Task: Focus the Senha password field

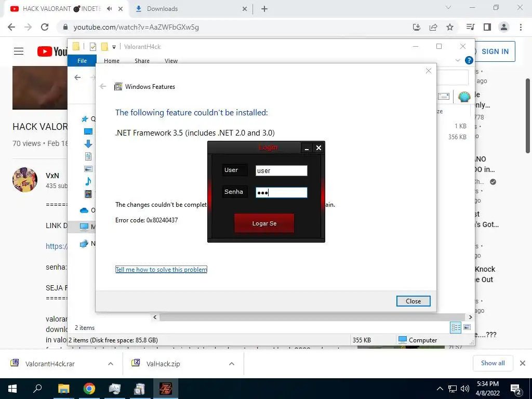Action: [x=281, y=192]
